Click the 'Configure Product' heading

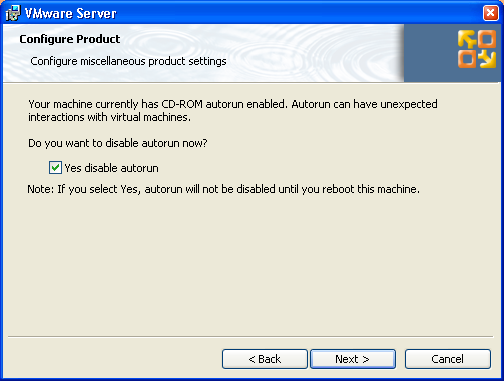pyautogui.click(x=70, y=39)
